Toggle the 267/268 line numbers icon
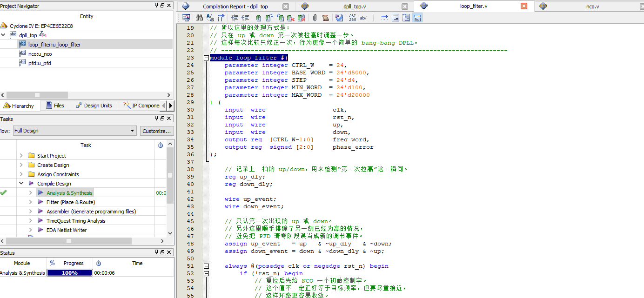Screen dimensions: 644x298 click(352, 18)
